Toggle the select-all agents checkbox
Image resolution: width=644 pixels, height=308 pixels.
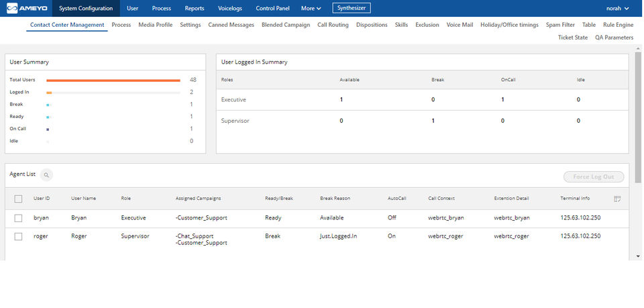[x=18, y=199]
